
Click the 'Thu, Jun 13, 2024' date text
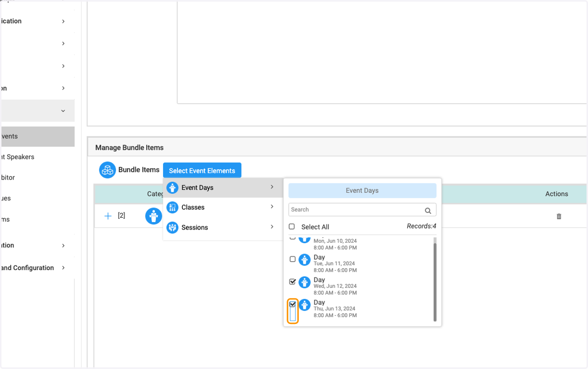click(x=334, y=309)
